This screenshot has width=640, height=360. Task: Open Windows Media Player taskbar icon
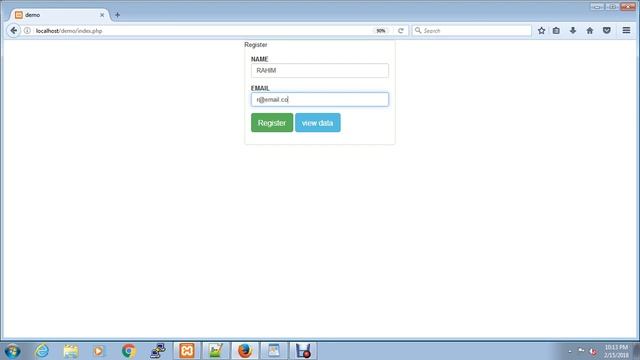(99, 351)
